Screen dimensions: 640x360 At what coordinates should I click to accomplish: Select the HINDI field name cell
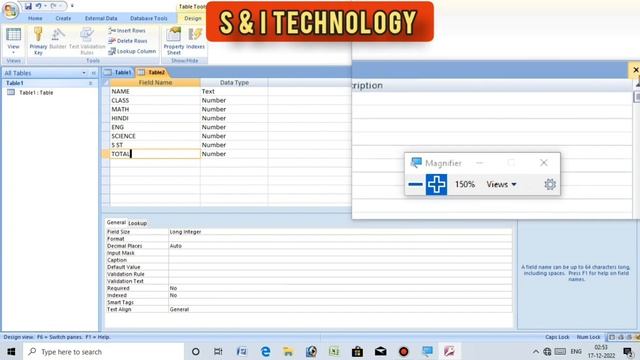[x=155, y=118]
